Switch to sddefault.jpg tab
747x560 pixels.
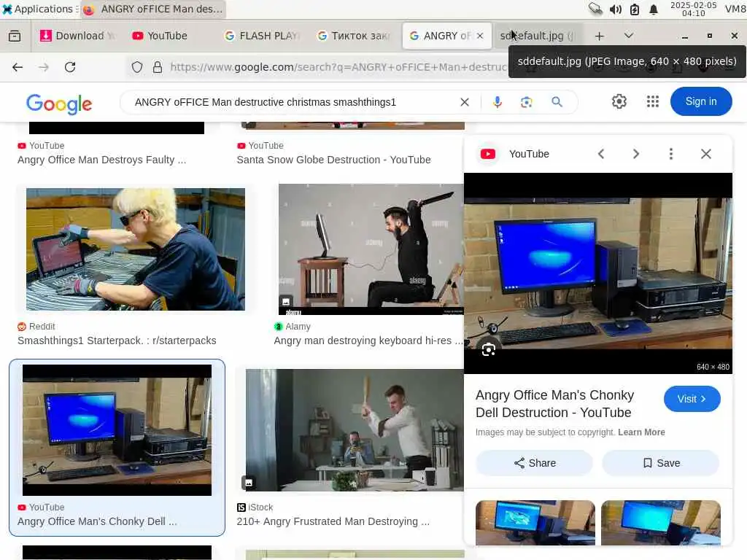538,36
